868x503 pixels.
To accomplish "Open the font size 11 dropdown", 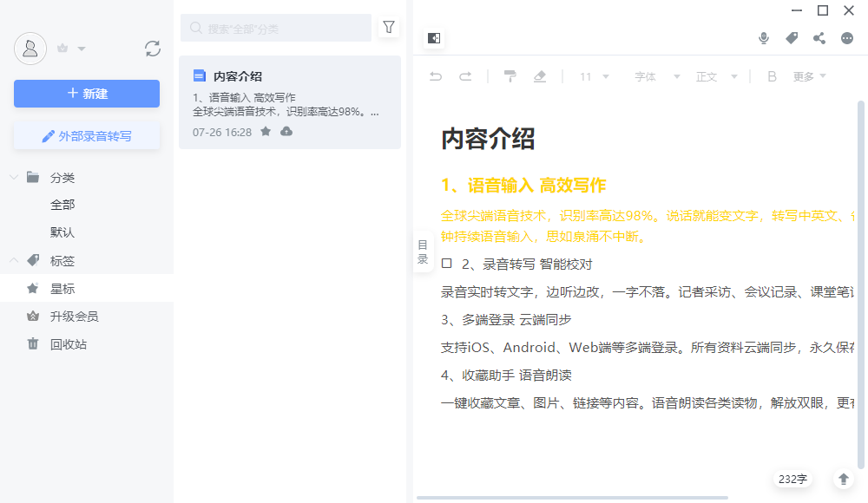I will [594, 76].
